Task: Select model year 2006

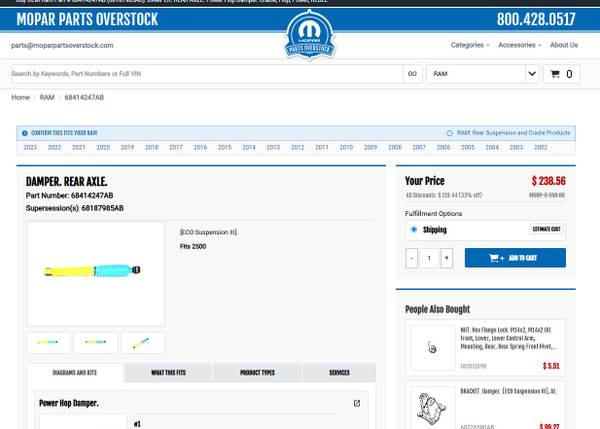Action: [x=443, y=148]
